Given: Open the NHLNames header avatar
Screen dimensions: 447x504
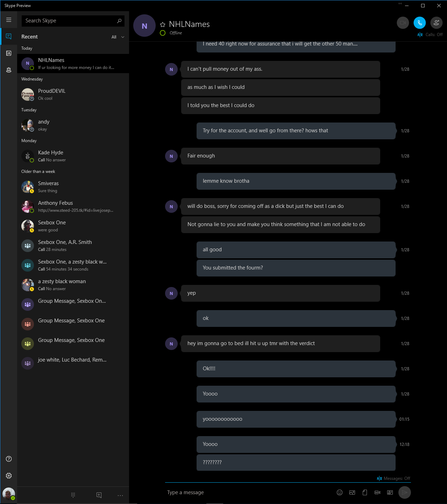Looking at the screenshot, I should coord(144,26).
